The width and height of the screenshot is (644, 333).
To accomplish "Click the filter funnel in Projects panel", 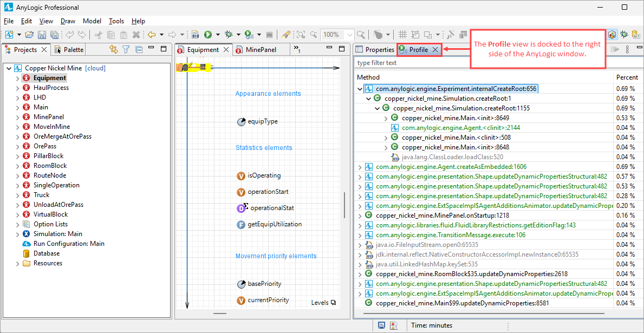I will coord(126,50).
